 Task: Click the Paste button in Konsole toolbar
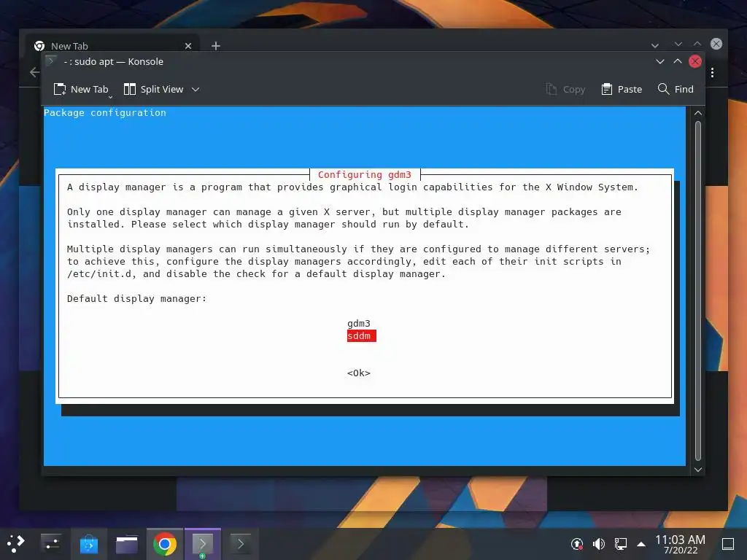click(622, 89)
